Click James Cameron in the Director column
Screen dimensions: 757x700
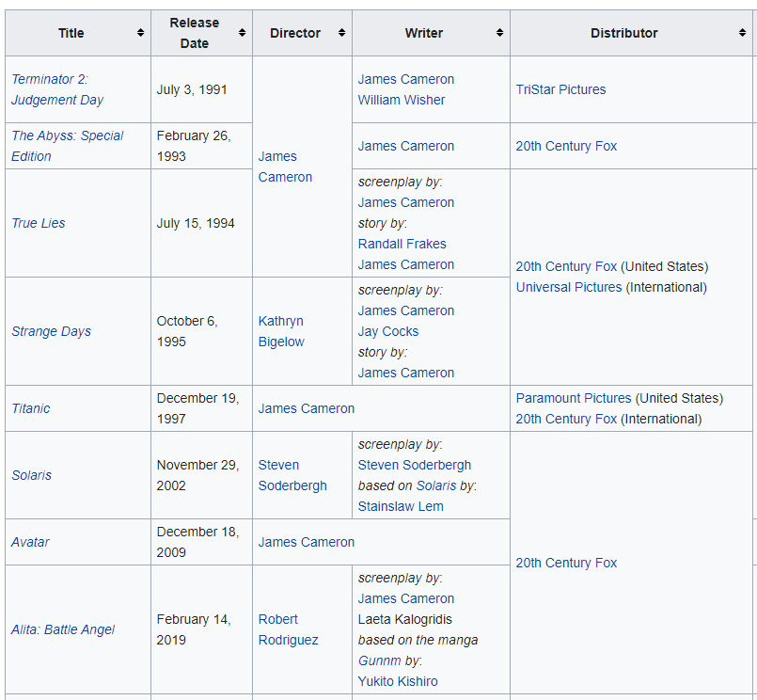pyautogui.click(x=285, y=167)
